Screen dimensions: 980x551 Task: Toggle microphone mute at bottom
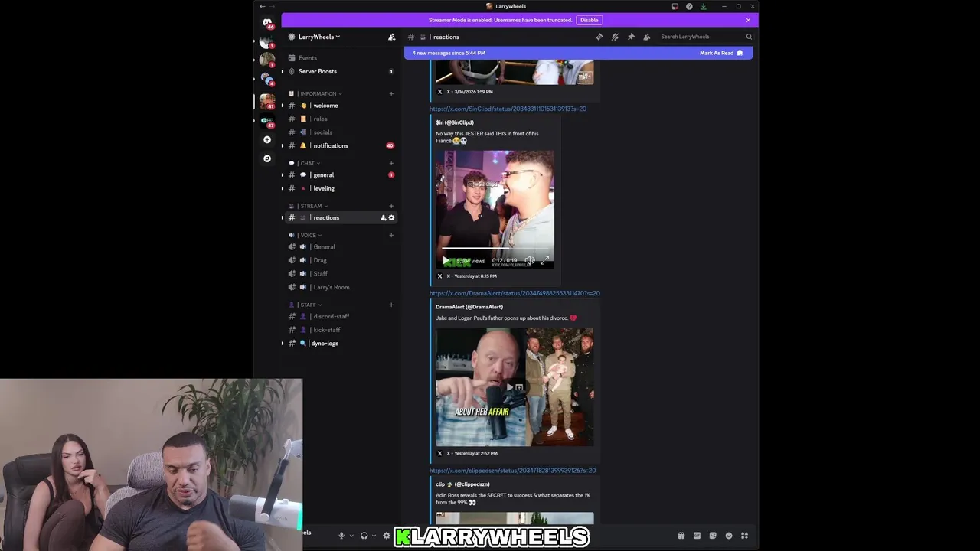(x=341, y=536)
